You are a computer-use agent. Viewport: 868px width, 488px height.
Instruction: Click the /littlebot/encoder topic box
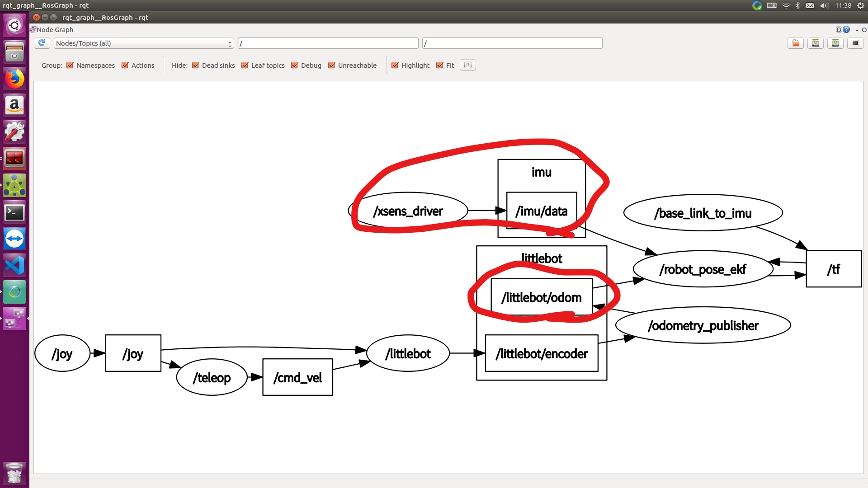point(542,353)
